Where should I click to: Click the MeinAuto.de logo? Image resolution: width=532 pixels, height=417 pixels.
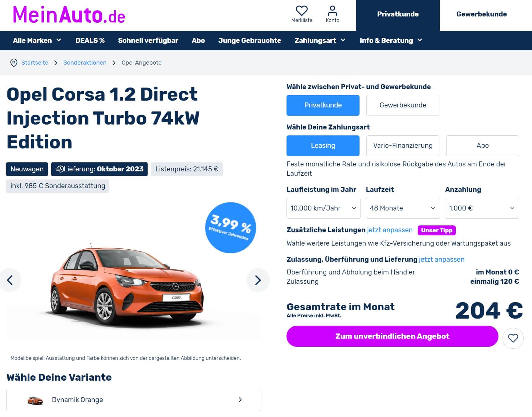[69, 15]
